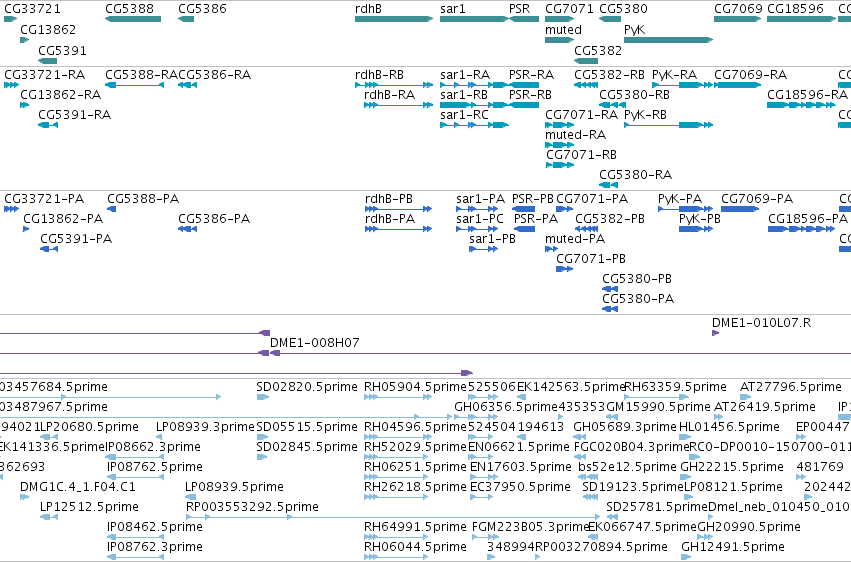Open the PSR gene label
This screenshot has height=562, width=851.
coord(519,9)
